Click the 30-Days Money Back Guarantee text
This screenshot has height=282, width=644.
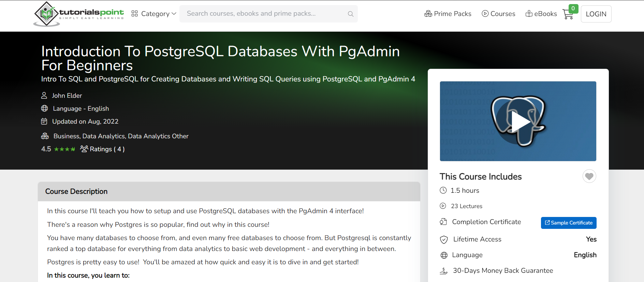tap(503, 270)
